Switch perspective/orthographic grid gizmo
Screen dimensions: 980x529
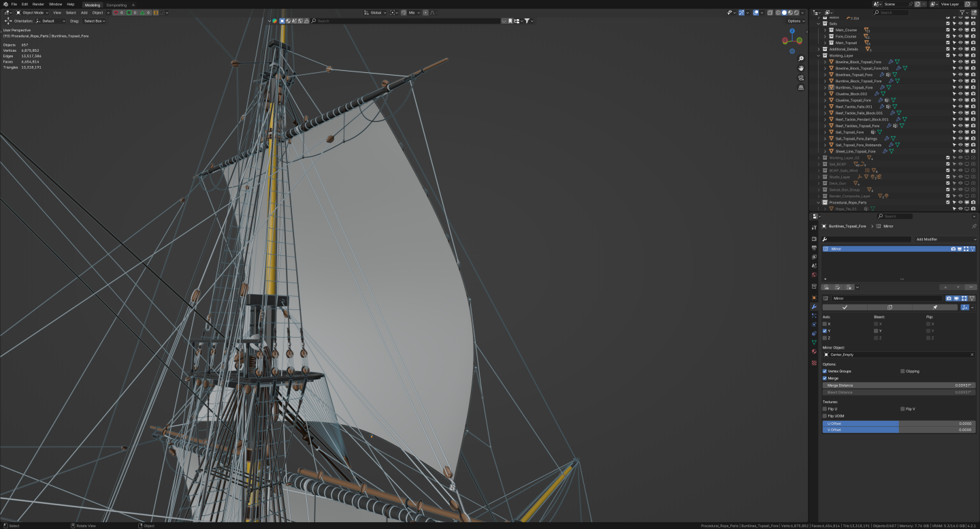coord(801,87)
